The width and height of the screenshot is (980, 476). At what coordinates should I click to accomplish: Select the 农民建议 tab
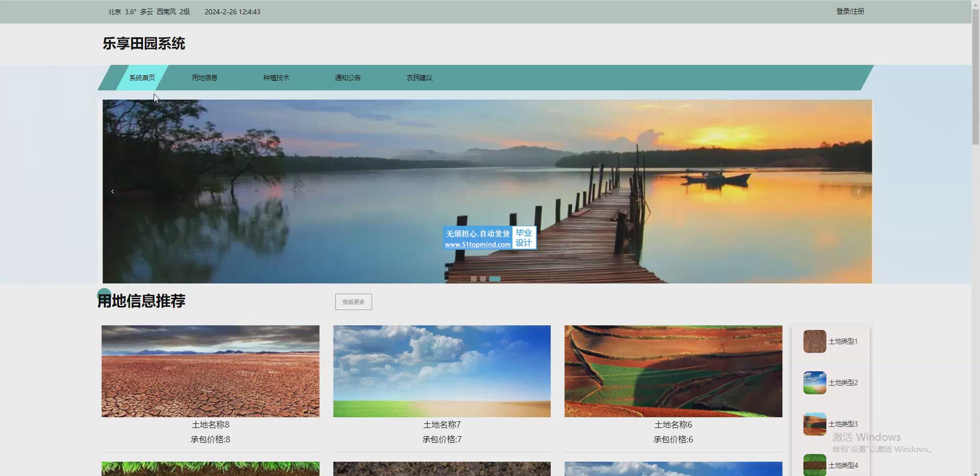[420, 78]
